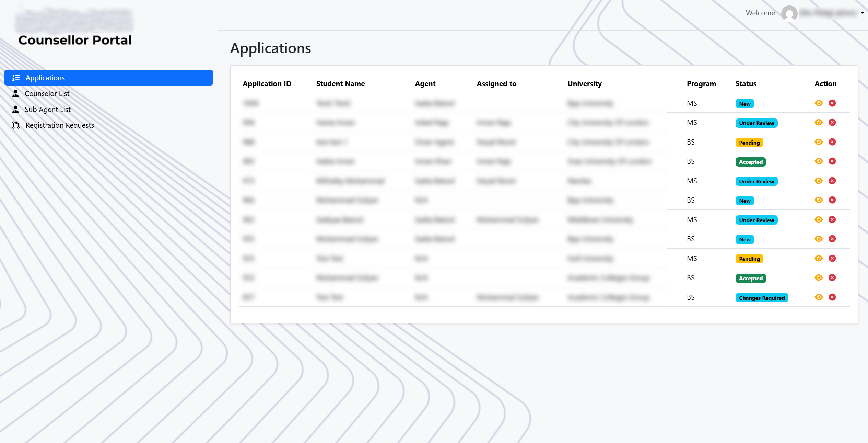Click the Status column header
868x443 pixels.
746,83
